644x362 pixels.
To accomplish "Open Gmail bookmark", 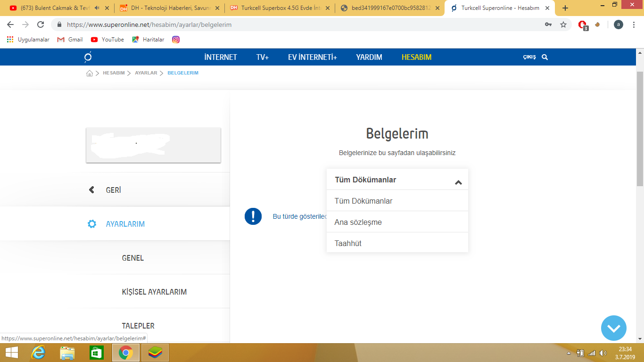I will [x=70, y=40].
